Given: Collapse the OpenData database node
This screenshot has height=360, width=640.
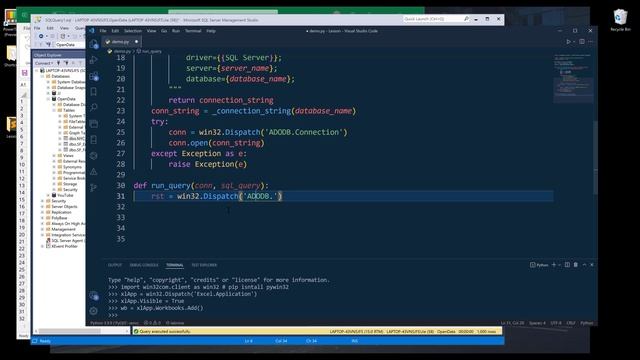Looking at the screenshot, I should 48,99.
